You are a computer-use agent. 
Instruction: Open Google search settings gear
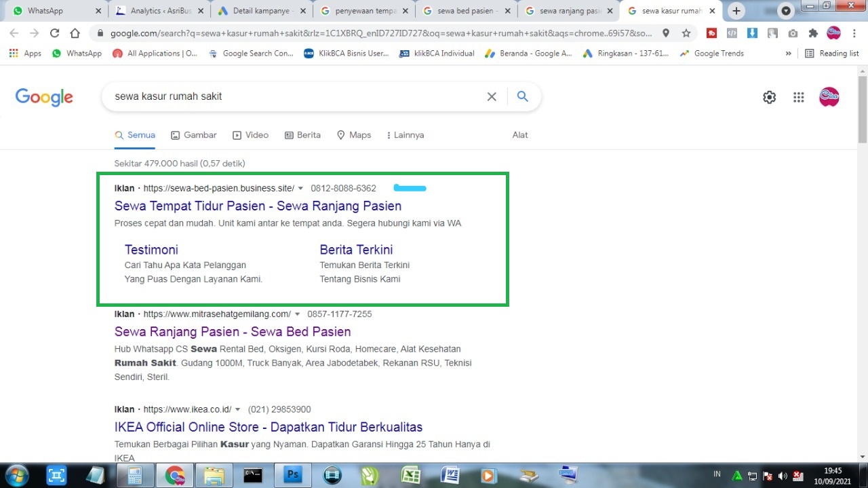(x=769, y=97)
